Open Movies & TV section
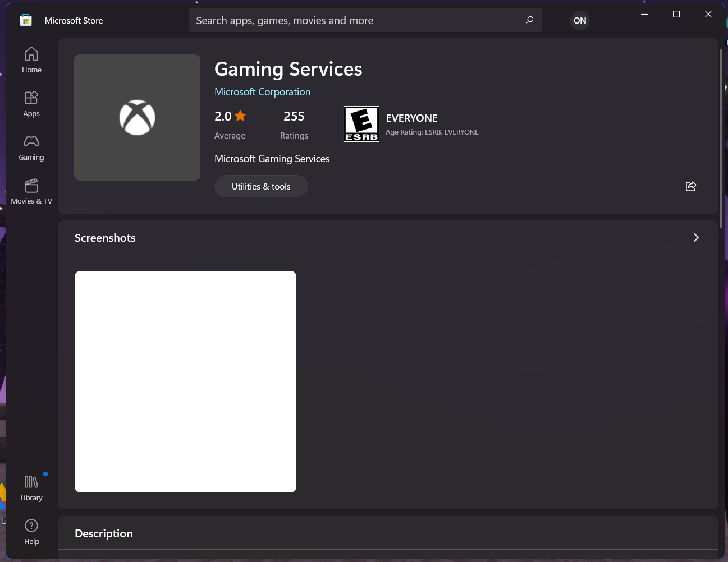The image size is (728, 562). [x=31, y=191]
